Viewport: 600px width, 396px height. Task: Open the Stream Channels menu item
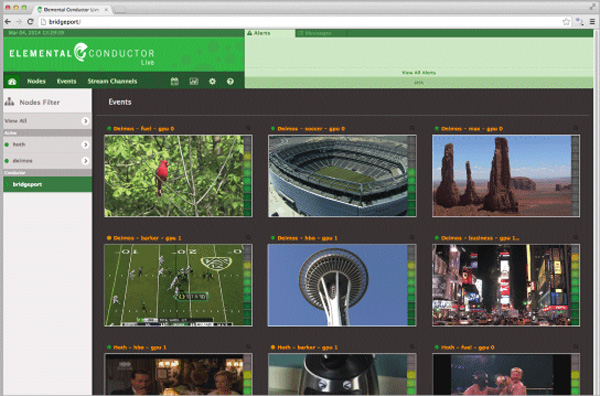coord(112,81)
